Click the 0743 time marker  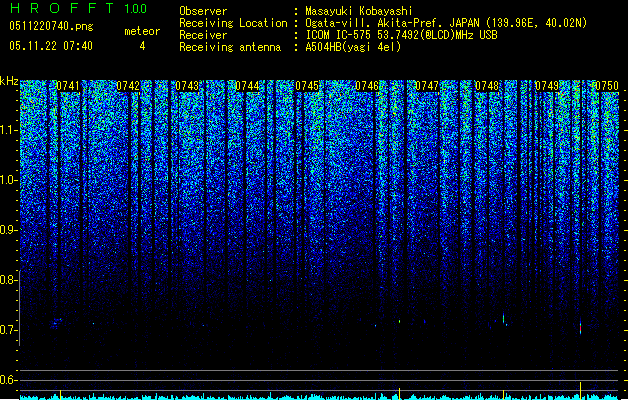click(187, 86)
